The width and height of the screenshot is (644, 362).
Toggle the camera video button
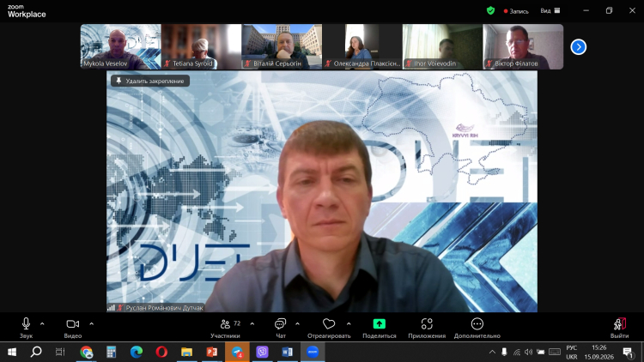73,324
